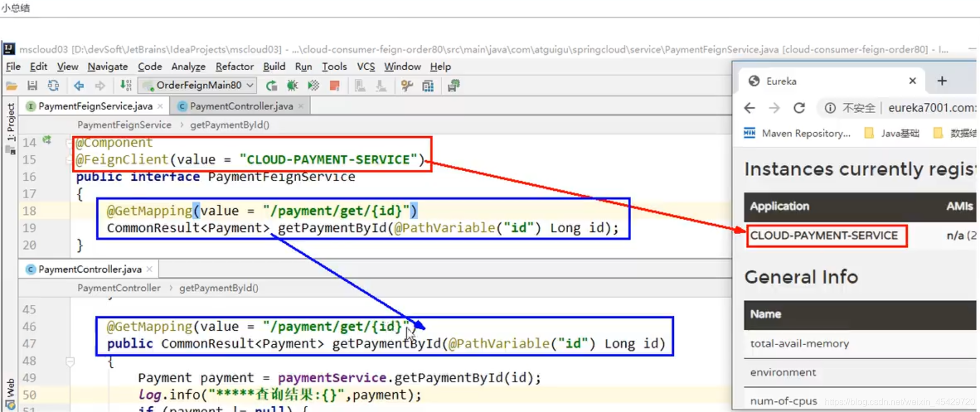Open the OrderFeignMain80 run configuration dropdown
This screenshot has width=980, height=412.
(x=198, y=85)
